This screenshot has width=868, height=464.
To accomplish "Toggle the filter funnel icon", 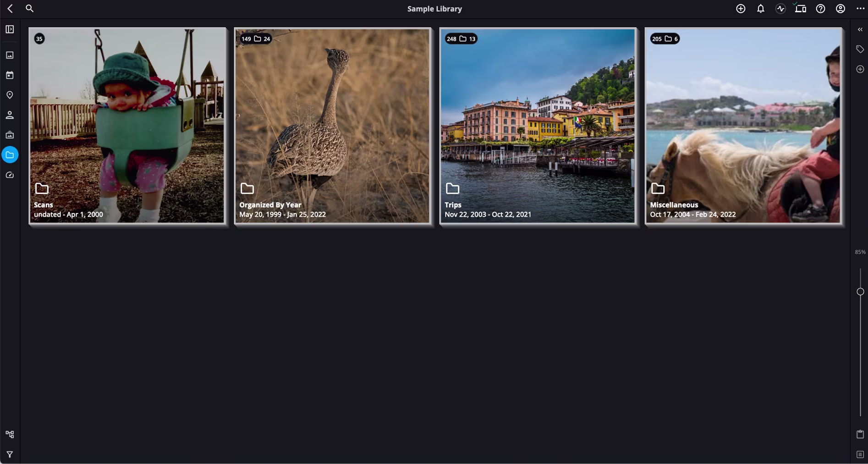I will [x=10, y=454].
